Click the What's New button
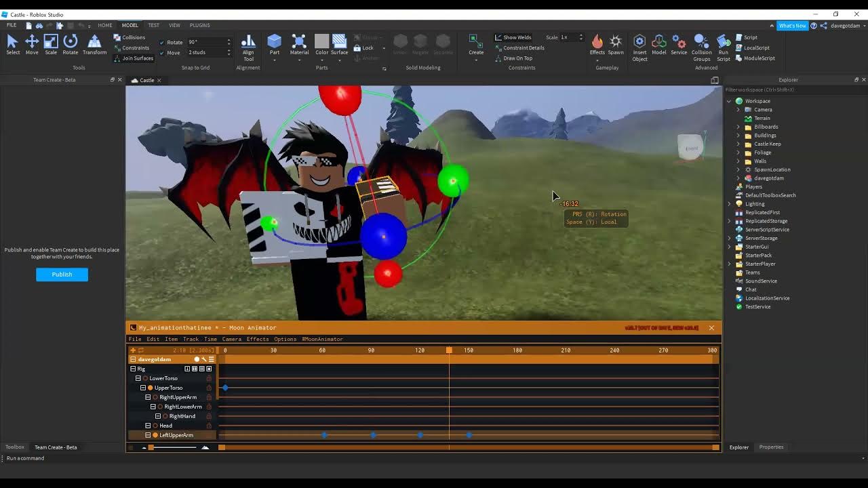This screenshot has width=868, height=488. 792,26
